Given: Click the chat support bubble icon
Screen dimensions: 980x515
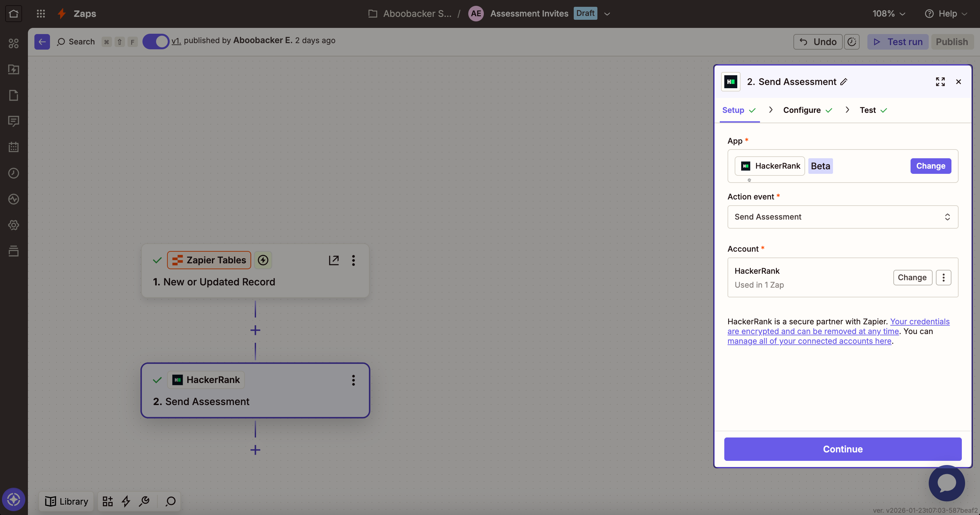Looking at the screenshot, I should click(x=947, y=484).
